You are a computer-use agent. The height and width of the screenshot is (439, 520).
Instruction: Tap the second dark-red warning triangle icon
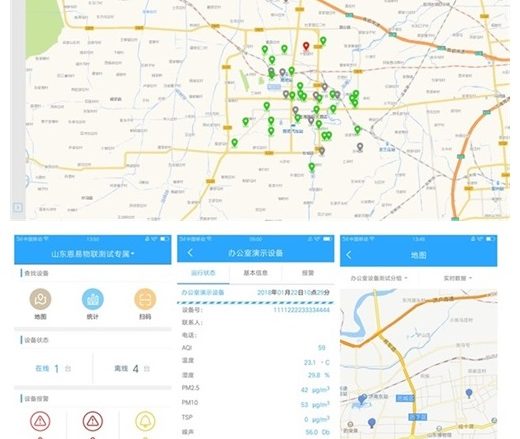pos(93,421)
